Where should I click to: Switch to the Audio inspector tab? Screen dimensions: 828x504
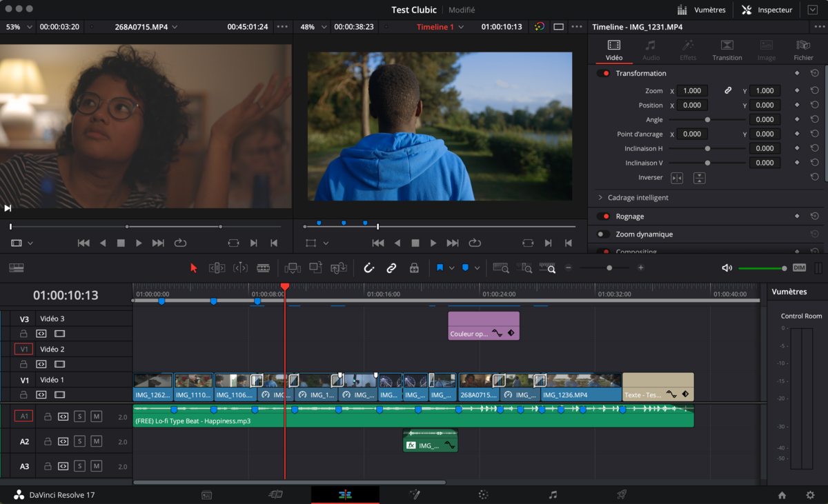click(x=651, y=50)
